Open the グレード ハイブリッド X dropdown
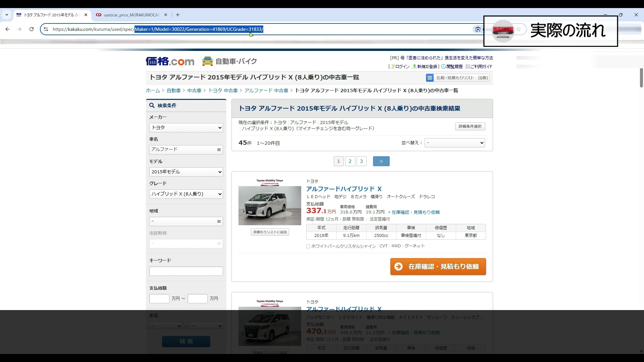 click(x=186, y=194)
